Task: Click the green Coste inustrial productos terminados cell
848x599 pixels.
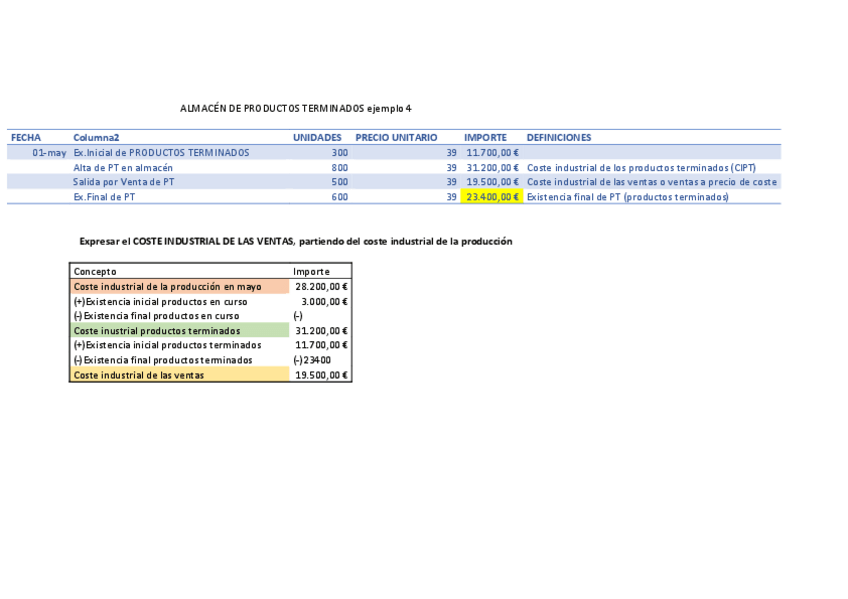Action: pos(180,330)
